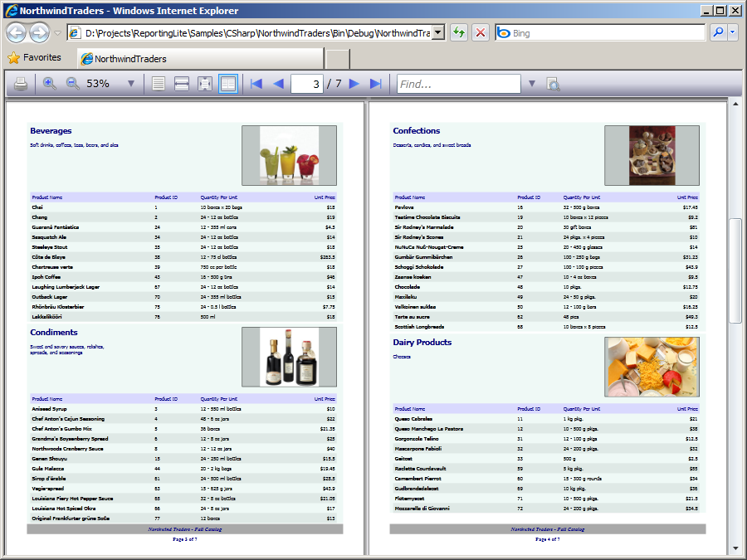Click the browser address bar

(x=256, y=33)
